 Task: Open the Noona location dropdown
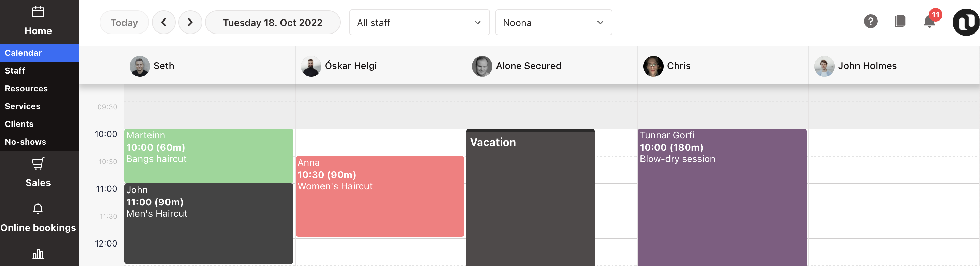(553, 23)
